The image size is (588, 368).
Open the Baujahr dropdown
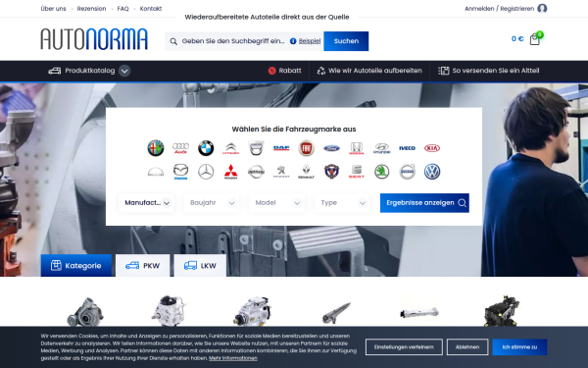212,203
